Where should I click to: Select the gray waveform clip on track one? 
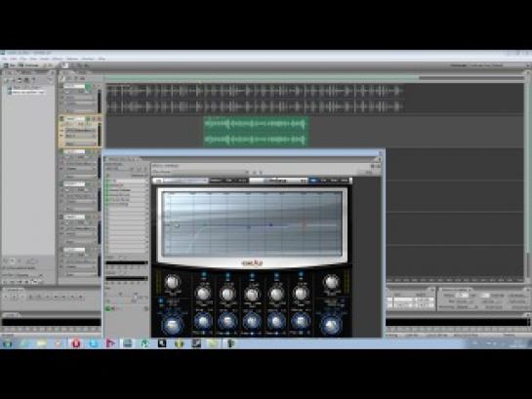click(x=255, y=99)
